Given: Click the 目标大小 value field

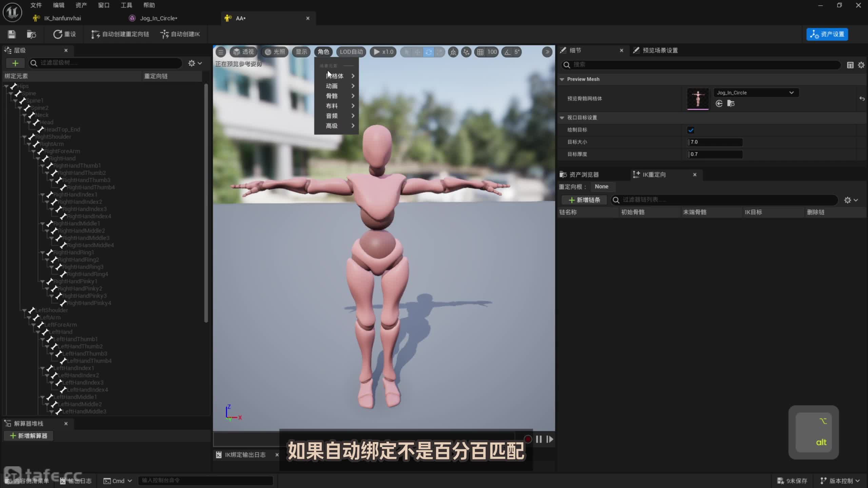Looking at the screenshot, I should (715, 142).
